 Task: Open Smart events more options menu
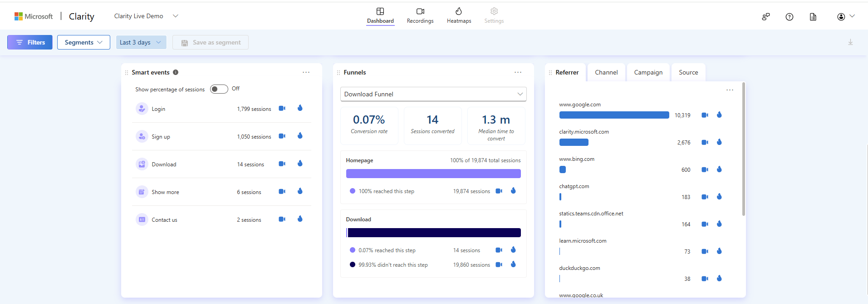tap(306, 72)
